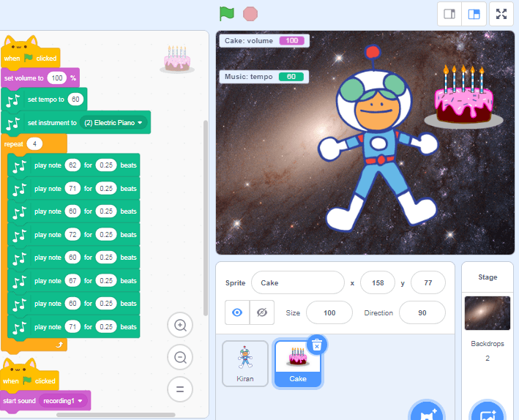Select the Cake sprite thumbnail
Image resolution: width=519 pixels, height=420 pixels.
(x=297, y=364)
